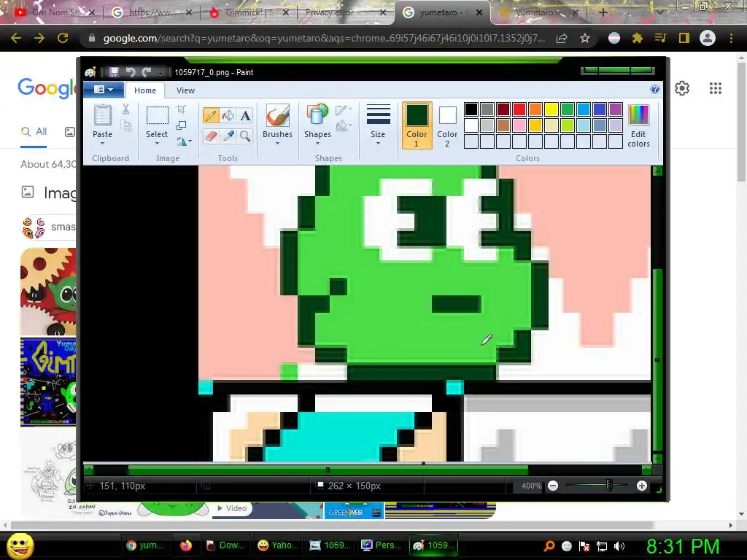Open the shape Outline dropdown
The image size is (747, 560).
coord(344,110)
